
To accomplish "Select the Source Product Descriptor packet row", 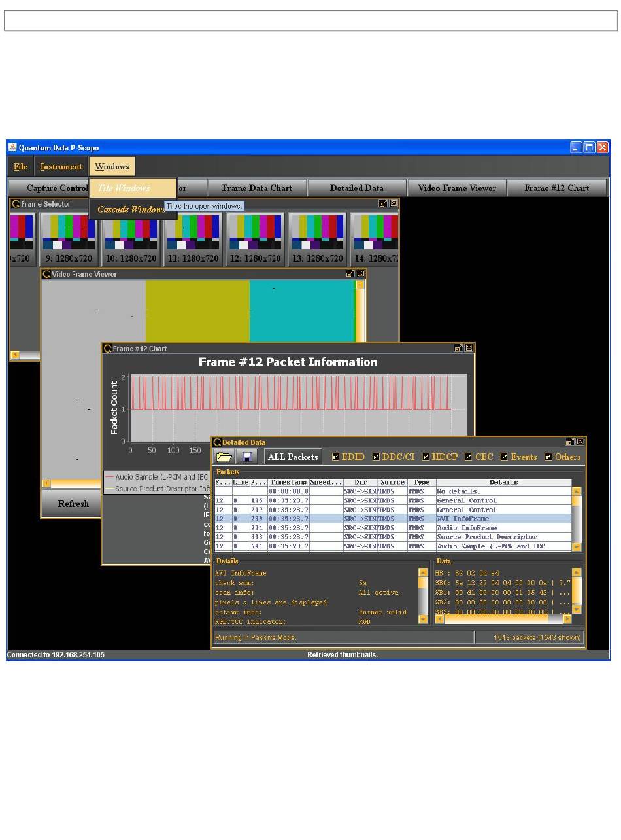I will tap(394, 537).
